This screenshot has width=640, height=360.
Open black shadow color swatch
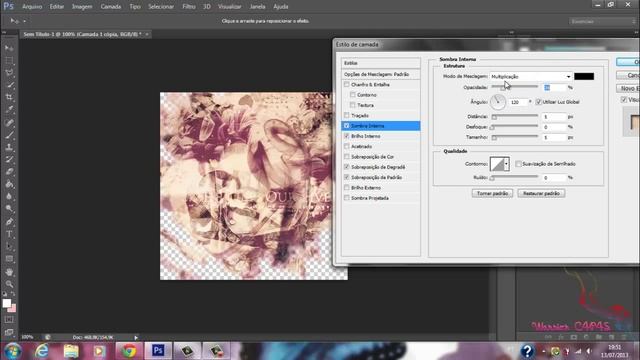click(584, 76)
